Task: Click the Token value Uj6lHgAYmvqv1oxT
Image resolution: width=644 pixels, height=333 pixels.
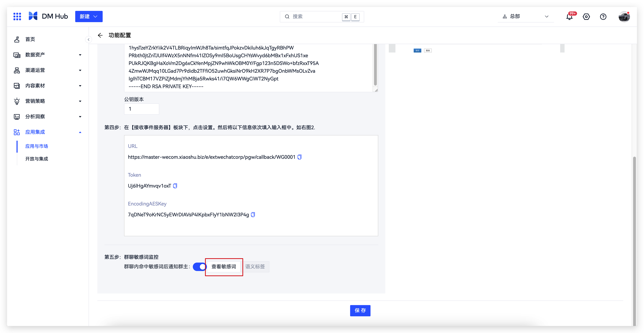Action: [150, 186]
